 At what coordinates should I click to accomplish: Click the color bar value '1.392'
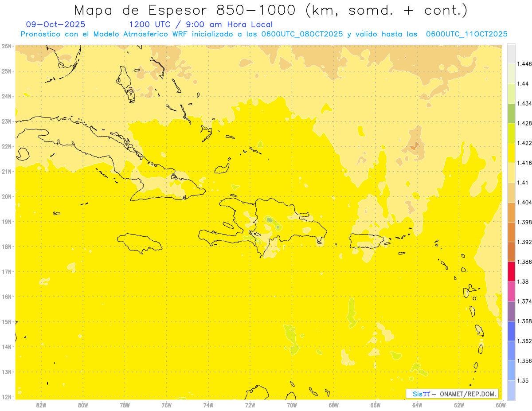point(524,242)
